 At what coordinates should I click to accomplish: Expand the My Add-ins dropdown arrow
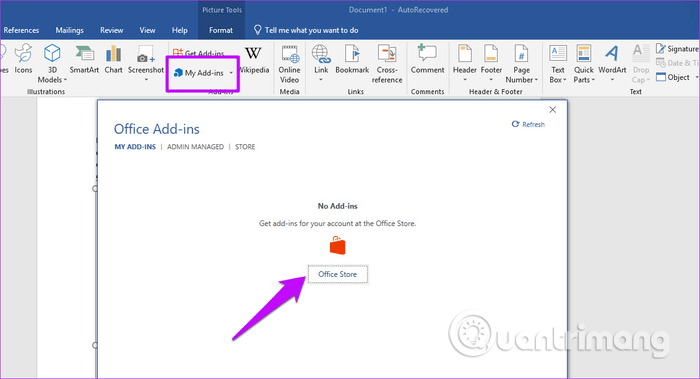click(231, 73)
